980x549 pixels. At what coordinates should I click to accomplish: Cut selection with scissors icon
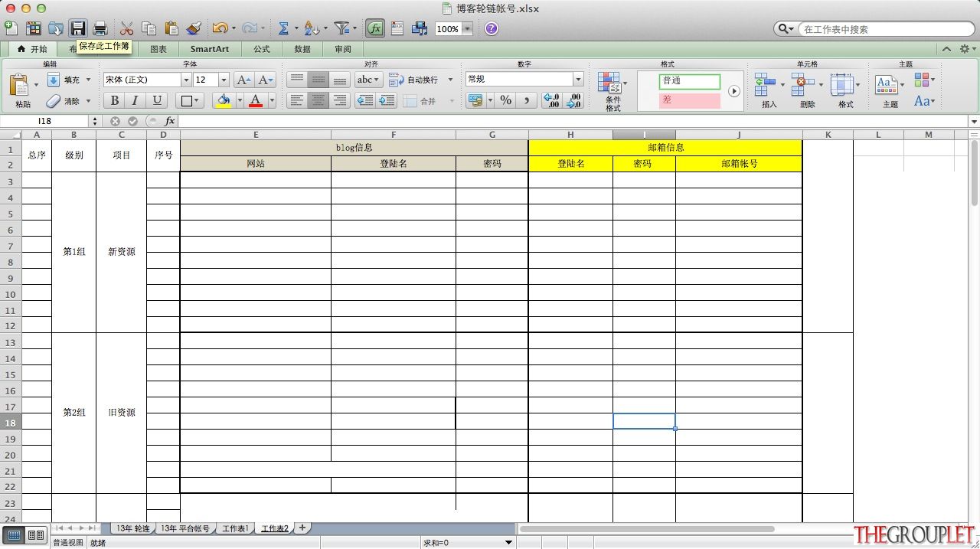pos(126,28)
